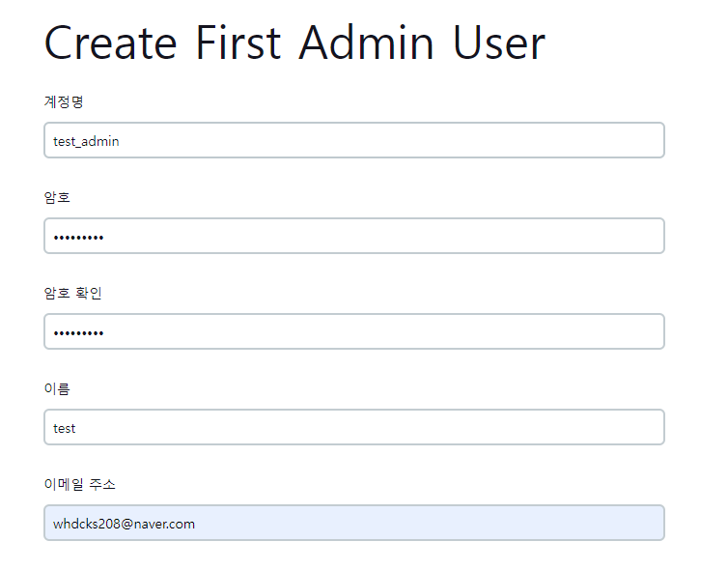
Task: Click the masked dots in 암호 확인 field
Action: [78, 333]
